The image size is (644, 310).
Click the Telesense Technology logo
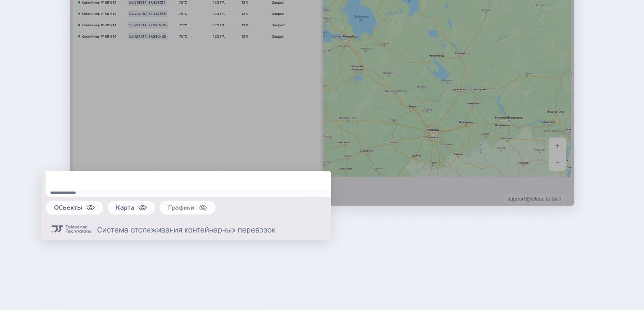(72, 229)
